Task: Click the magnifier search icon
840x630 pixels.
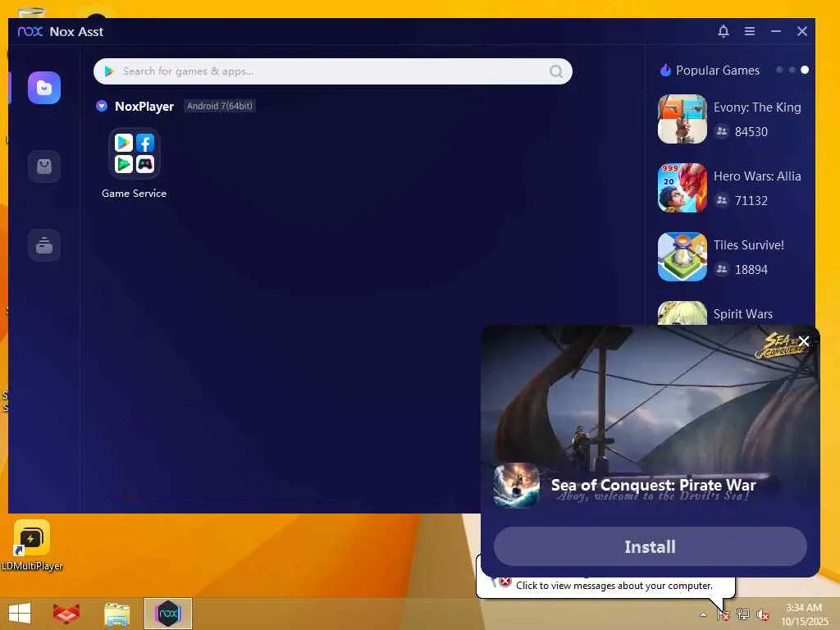Action: click(556, 71)
